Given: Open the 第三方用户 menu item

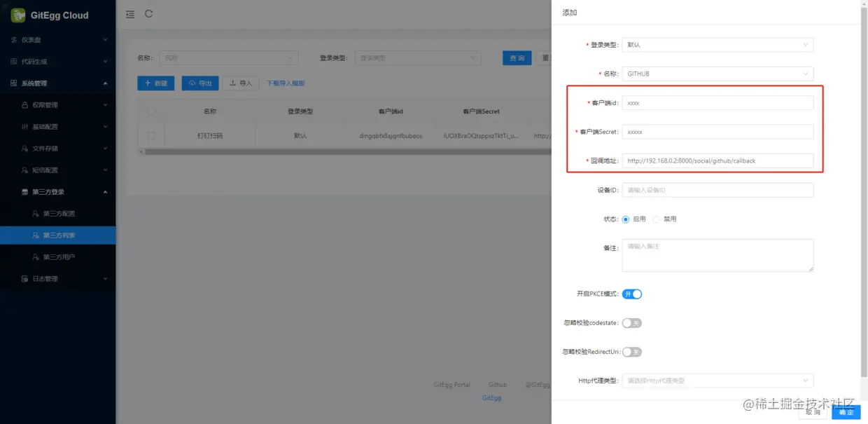Looking at the screenshot, I should click(57, 257).
